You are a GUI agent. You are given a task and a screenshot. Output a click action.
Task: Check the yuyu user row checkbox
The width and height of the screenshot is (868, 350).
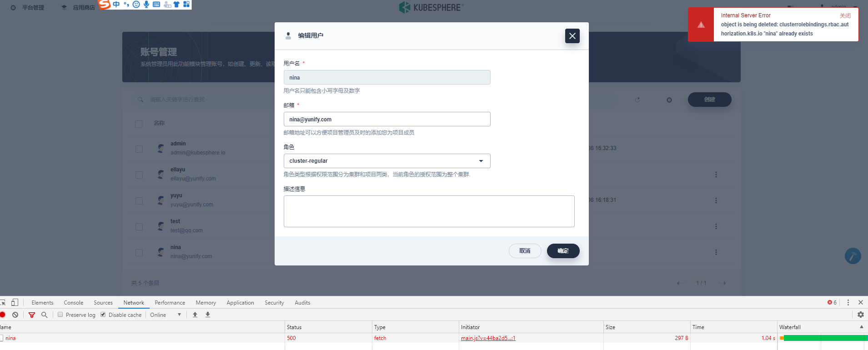(139, 200)
